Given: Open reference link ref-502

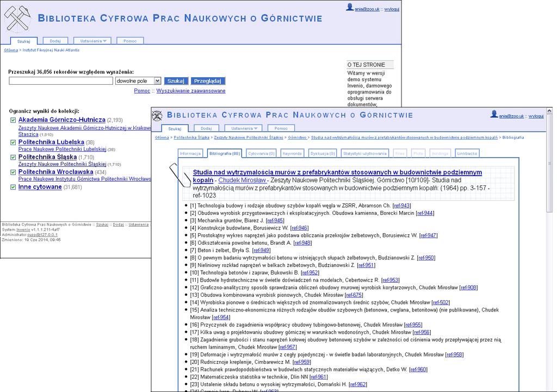Looking at the screenshot, I should coord(441,302).
